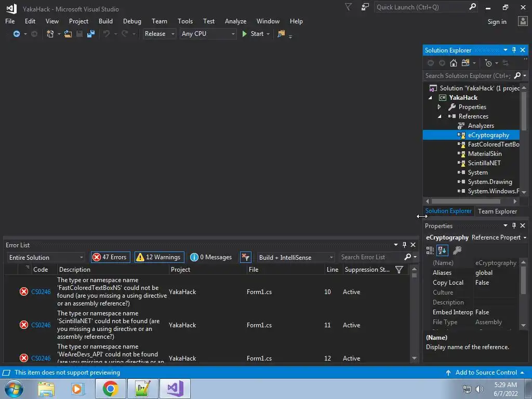Open the Tools menu

185,21
